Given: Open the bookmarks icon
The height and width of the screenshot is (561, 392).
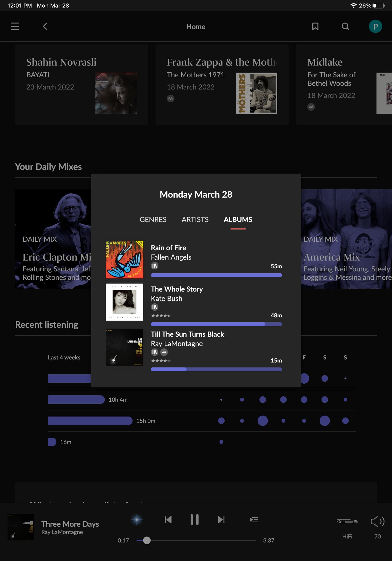Looking at the screenshot, I should 315,26.
